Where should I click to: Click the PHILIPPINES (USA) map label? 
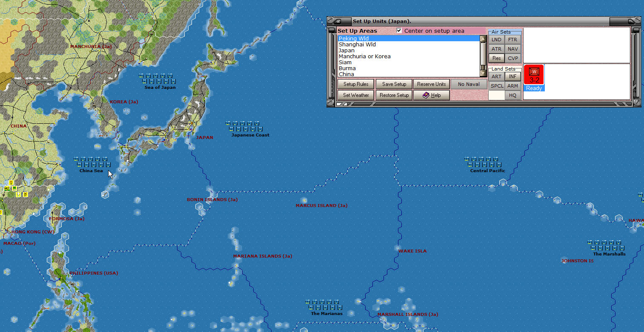pyautogui.click(x=94, y=273)
